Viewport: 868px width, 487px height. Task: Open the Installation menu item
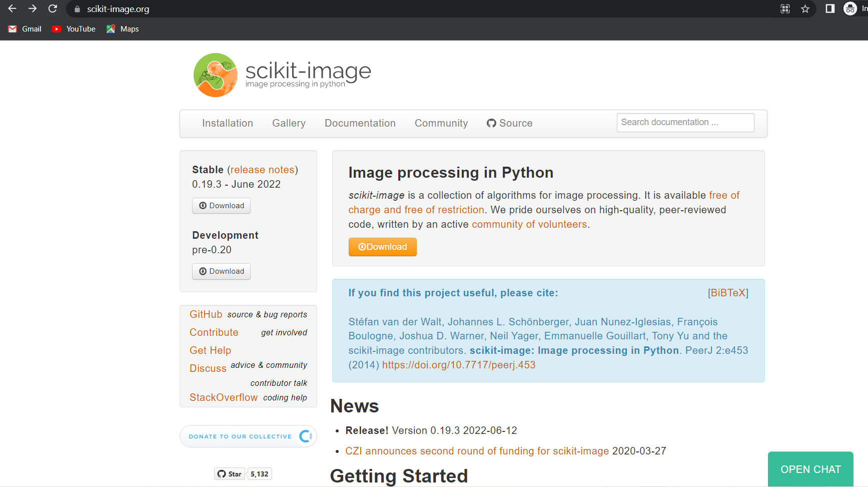(x=228, y=123)
